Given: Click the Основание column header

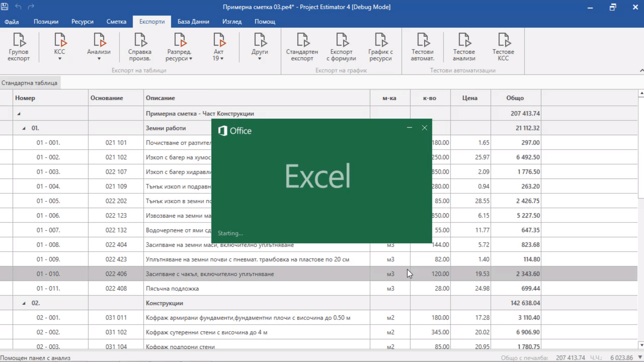Looking at the screenshot, I should click(x=116, y=98).
